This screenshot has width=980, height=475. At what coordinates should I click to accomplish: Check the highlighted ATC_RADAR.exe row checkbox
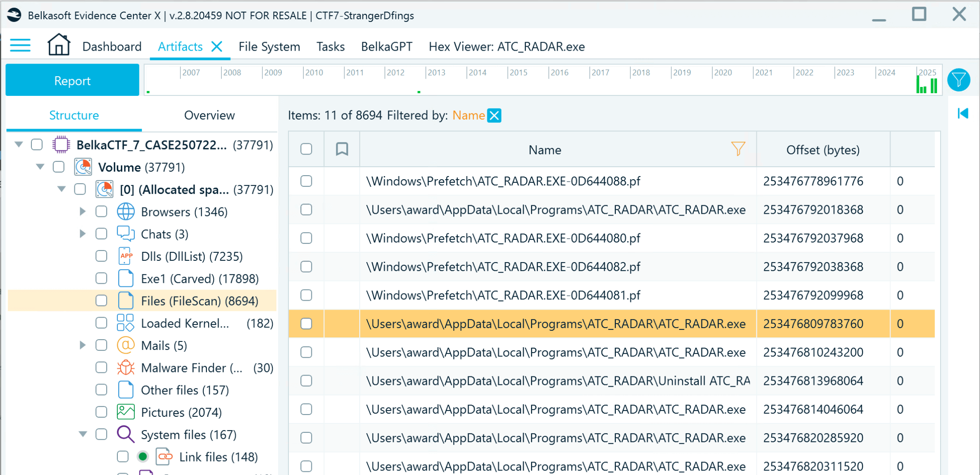(306, 324)
